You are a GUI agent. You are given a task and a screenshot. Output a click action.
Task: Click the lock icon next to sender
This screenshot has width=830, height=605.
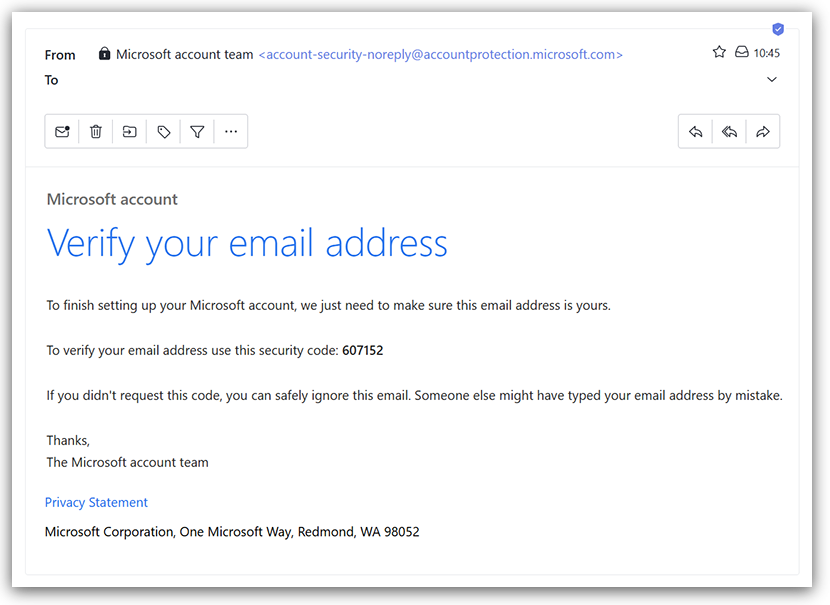coord(105,54)
